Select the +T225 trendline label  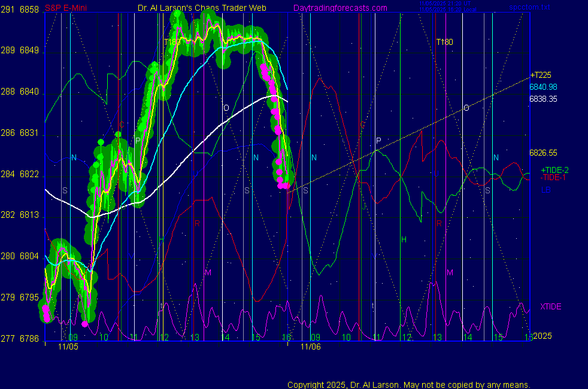point(540,75)
